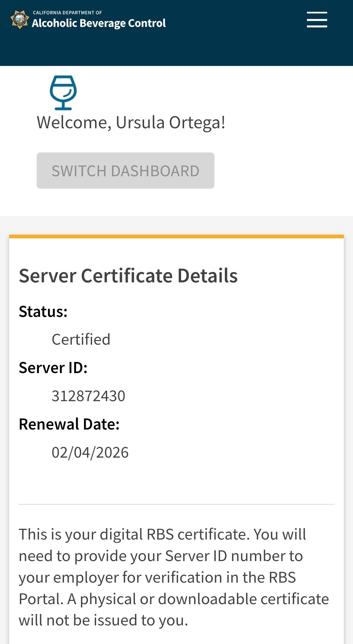Image resolution: width=353 pixels, height=644 pixels.
Task: Click the Server ID label
Action: 53,368
